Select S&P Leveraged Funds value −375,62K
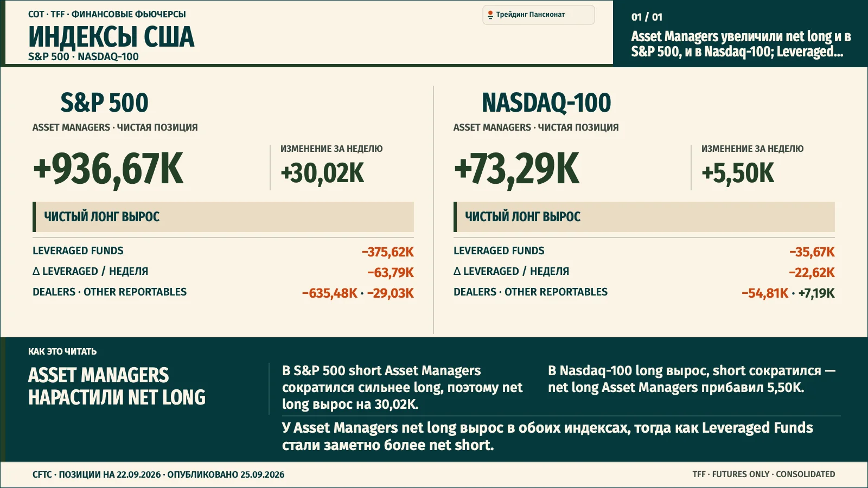This screenshot has width=868, height=488. 388,252
